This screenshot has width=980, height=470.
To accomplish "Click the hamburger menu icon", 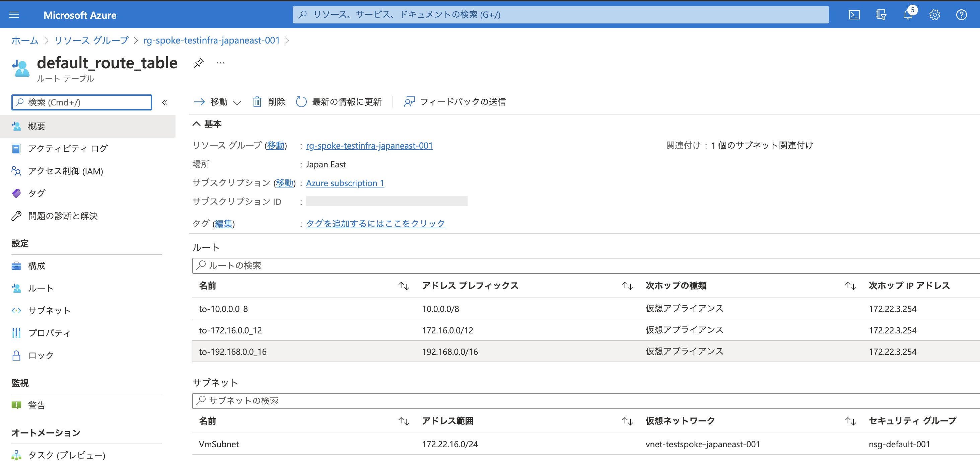I will [x=14, y=15].
